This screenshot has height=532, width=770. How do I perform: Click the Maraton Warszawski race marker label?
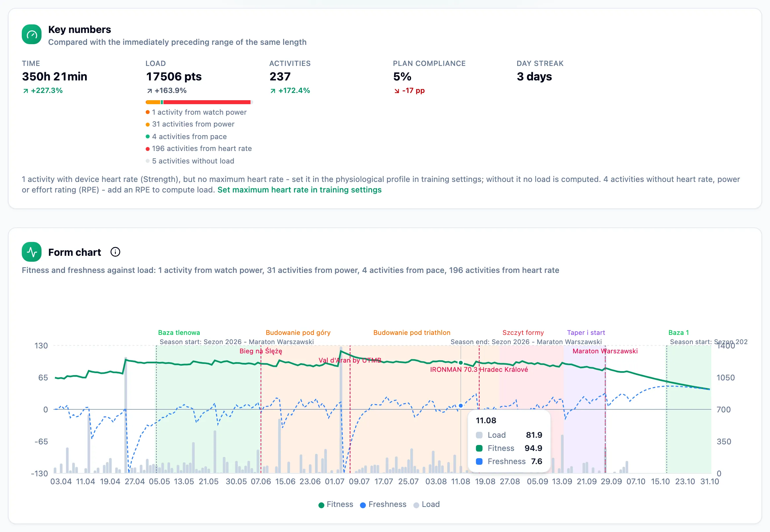[605, 351]
